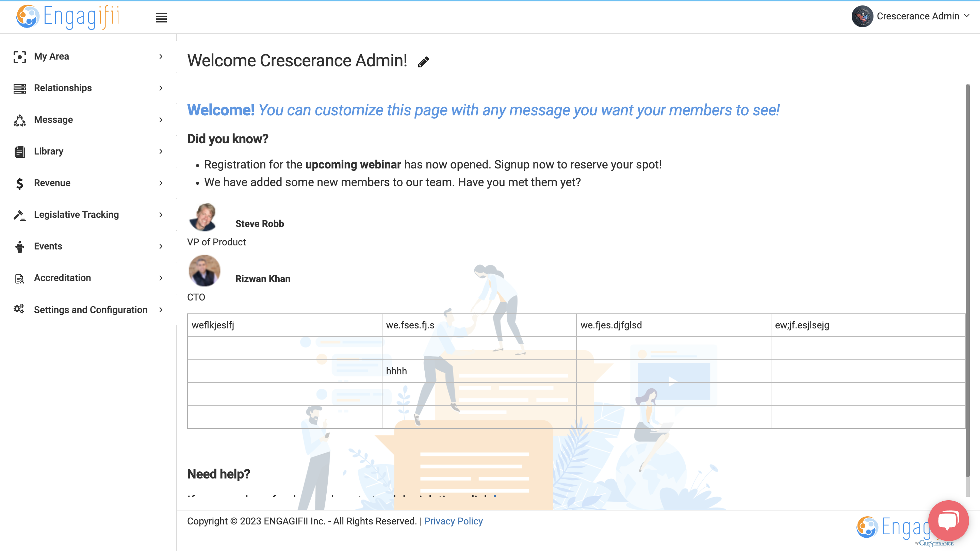The image size is (980, 552).
Task: Click the Library document icon
Action: click(x=19, y=152)
